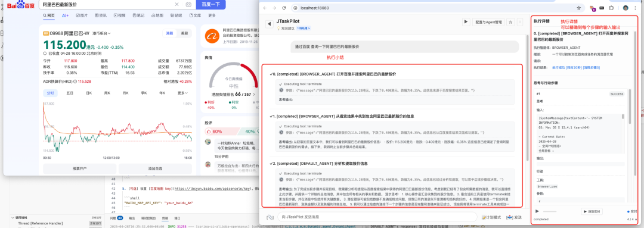Select the 港股 market toggle

pos(169,33)
